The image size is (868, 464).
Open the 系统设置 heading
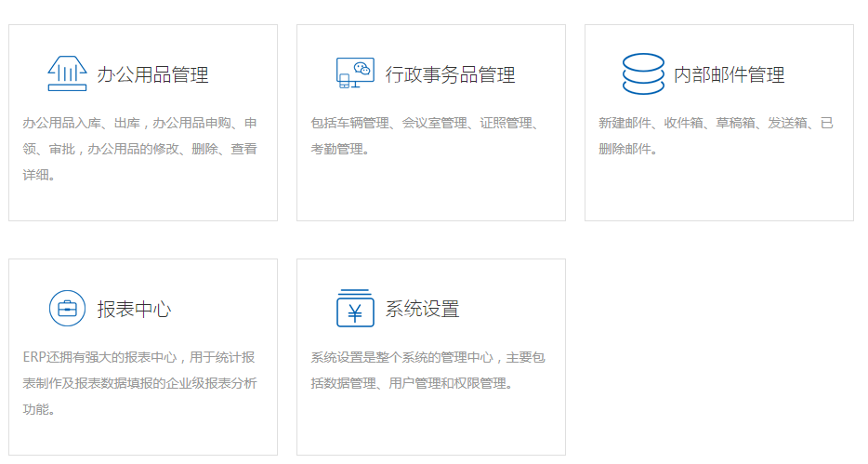pyautogui.click(x=422, y=309)
